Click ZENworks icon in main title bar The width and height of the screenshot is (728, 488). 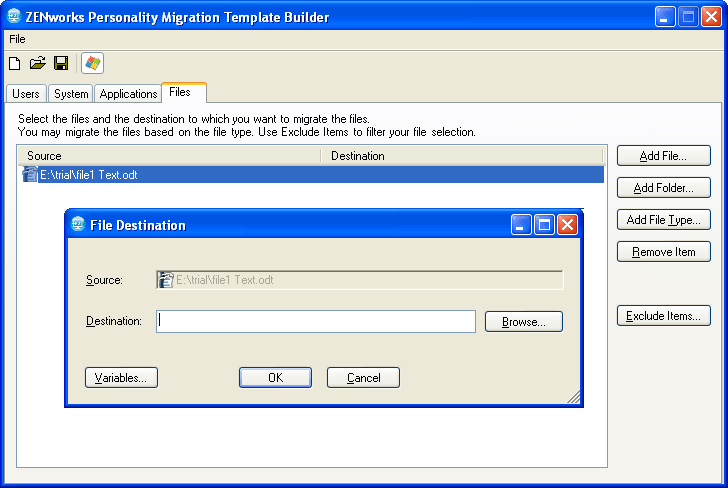[14, 16]
